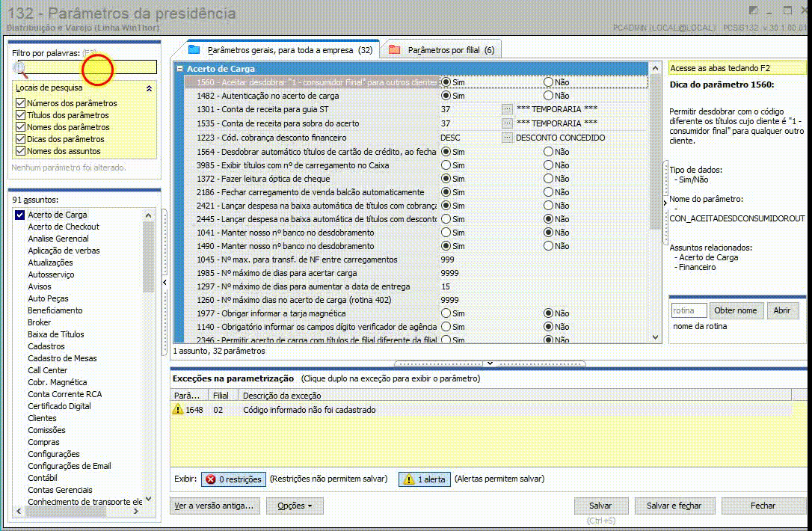Viewport: 812px width, 531px height.
Task: Select Certificado Digital subject
Action: (60, 405)
